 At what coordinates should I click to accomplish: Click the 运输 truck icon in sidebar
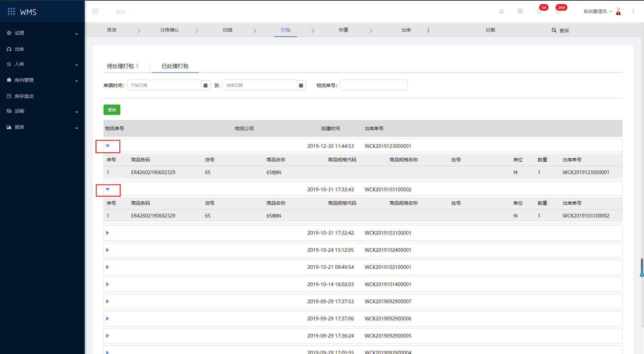click(x=9, y=111)
